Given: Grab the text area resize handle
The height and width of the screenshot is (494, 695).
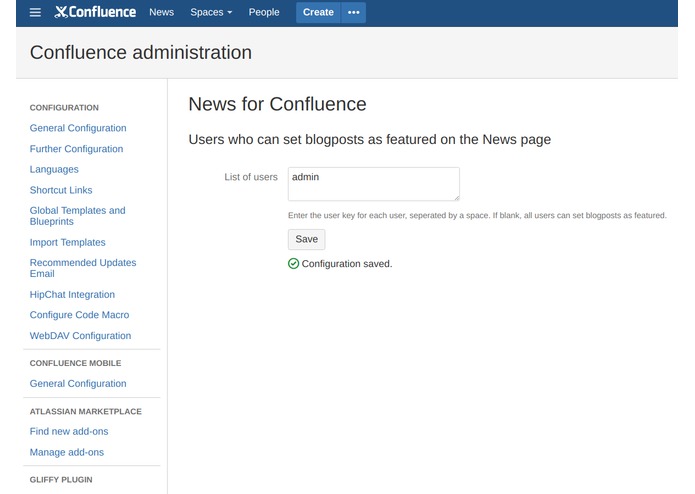Looking at the screenshot, I should (x=457, y=198).
